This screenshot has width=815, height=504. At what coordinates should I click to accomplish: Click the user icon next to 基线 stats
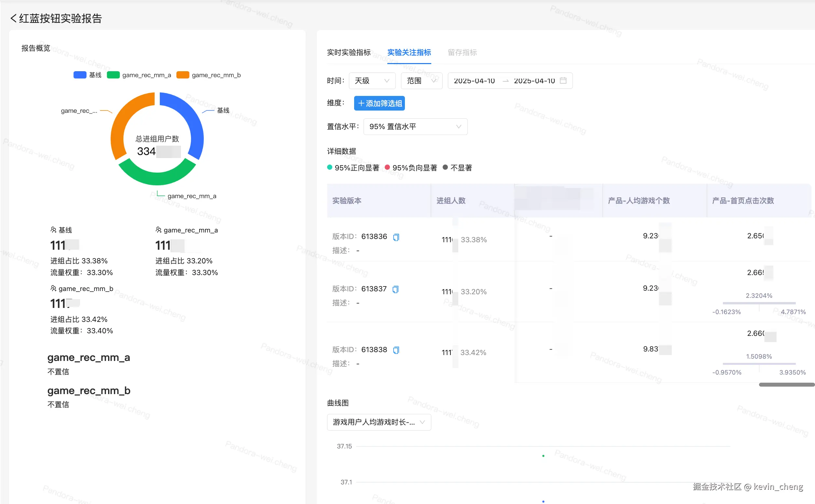point(53,230)
